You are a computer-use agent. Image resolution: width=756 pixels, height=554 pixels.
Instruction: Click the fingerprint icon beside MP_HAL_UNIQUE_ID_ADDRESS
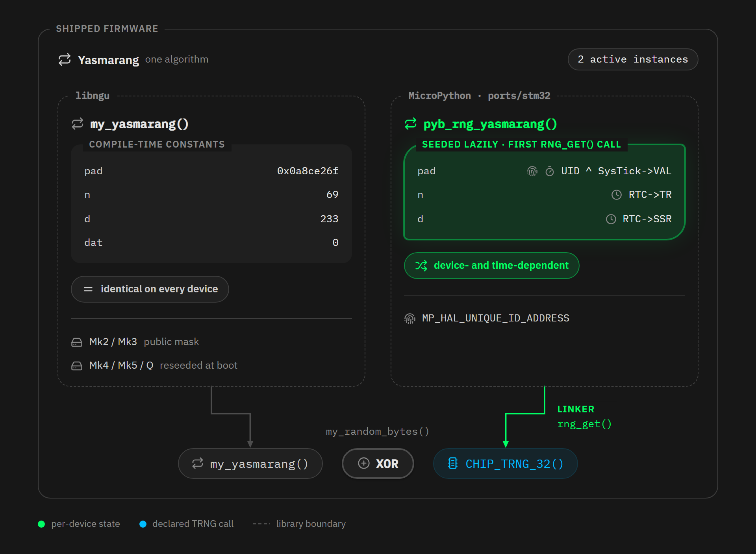410,318
